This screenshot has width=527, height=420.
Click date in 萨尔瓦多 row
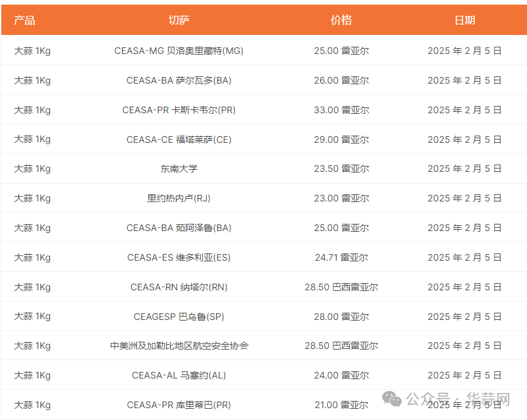click(x=464, y=80)
